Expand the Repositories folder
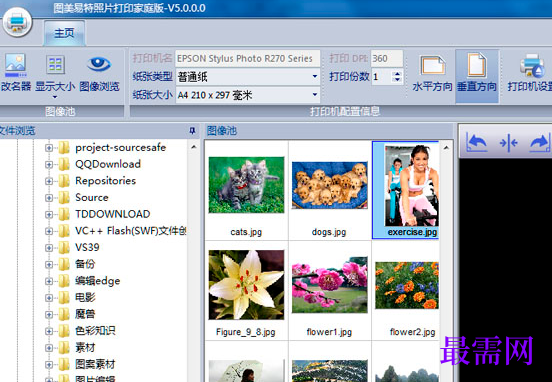 (49, 181)
